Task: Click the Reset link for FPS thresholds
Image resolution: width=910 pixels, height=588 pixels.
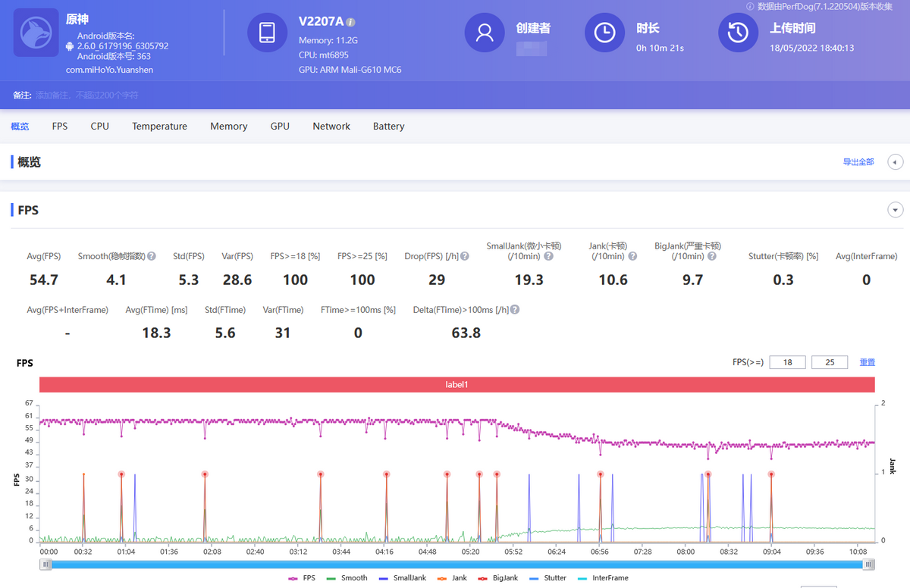Action: coord(867,362)
